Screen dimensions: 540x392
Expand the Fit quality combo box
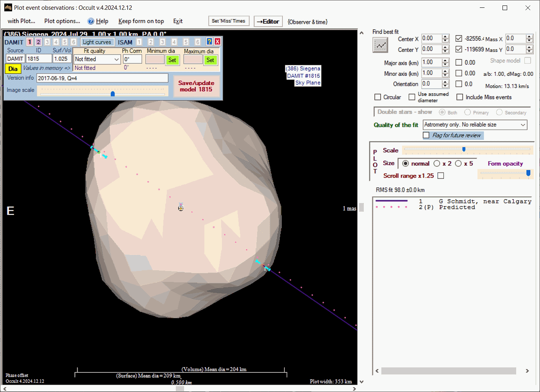click(116, 59)
